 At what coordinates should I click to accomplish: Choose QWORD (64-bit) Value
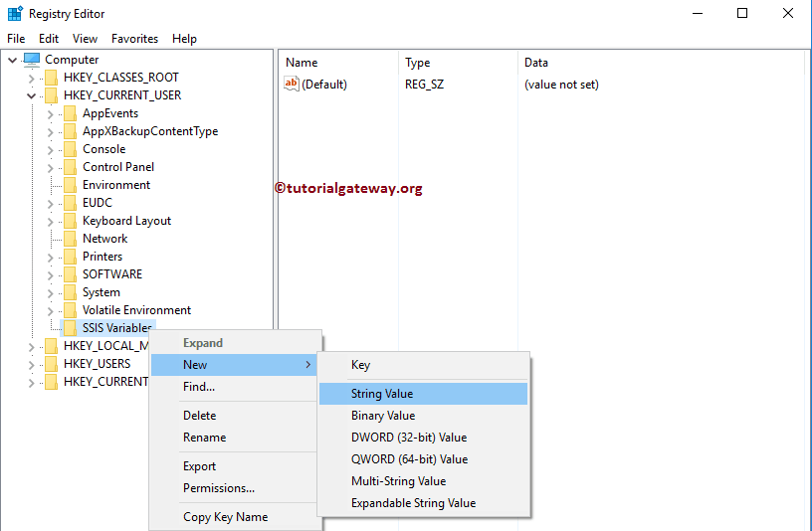(423, 459)
